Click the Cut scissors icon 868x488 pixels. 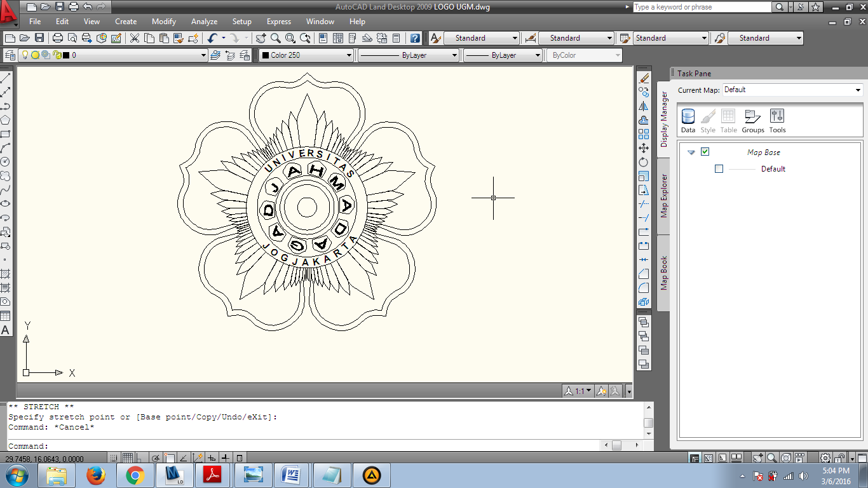pyautogui.click(x=135, y=38)
